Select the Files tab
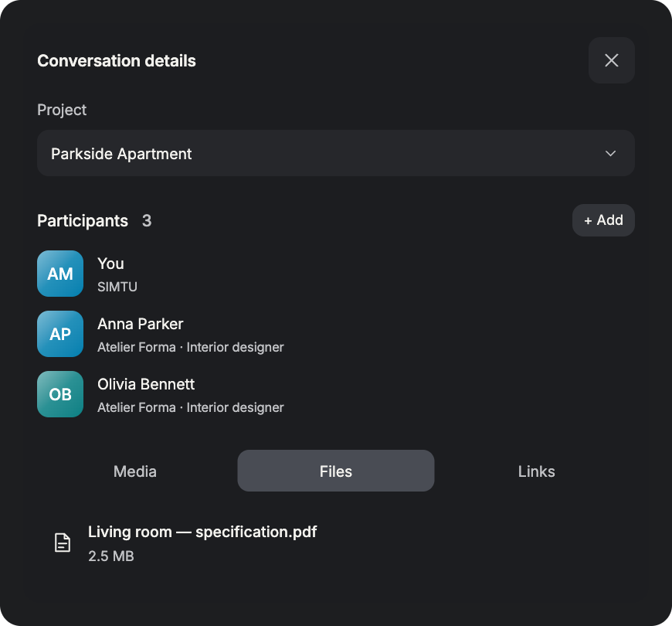Viewport: 672px width, 626px height. [x=335, y=471]
